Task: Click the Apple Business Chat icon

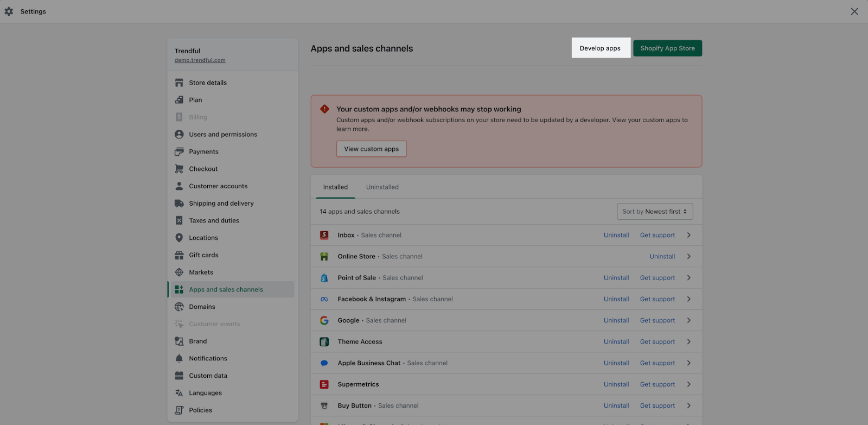Action: click(x=324, y=363)
